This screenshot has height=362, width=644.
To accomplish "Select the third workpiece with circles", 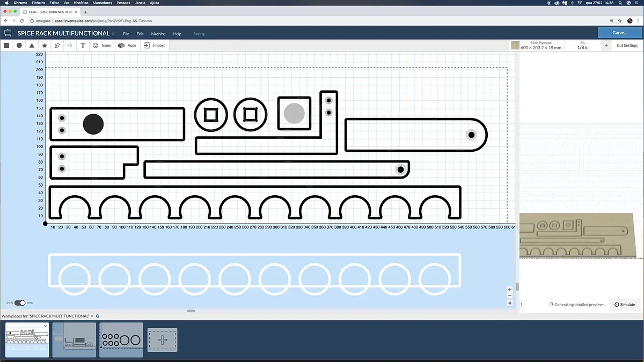I will point(121,340).
